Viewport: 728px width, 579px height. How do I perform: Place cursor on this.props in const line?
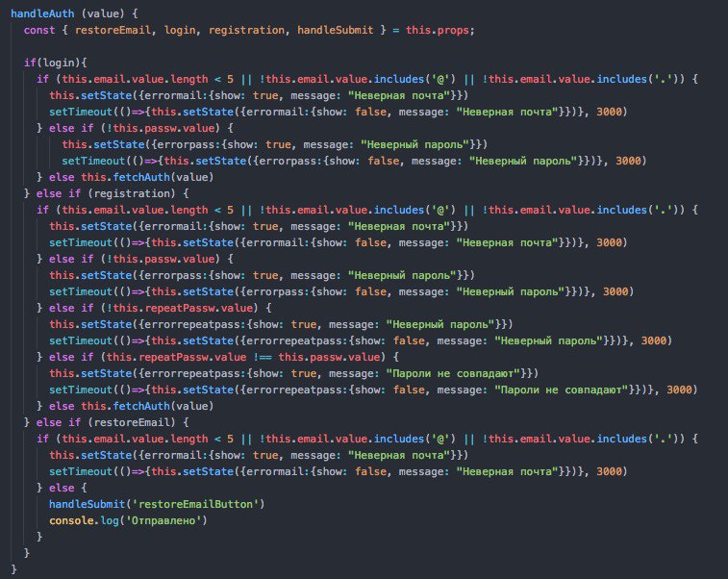point(439,30)
